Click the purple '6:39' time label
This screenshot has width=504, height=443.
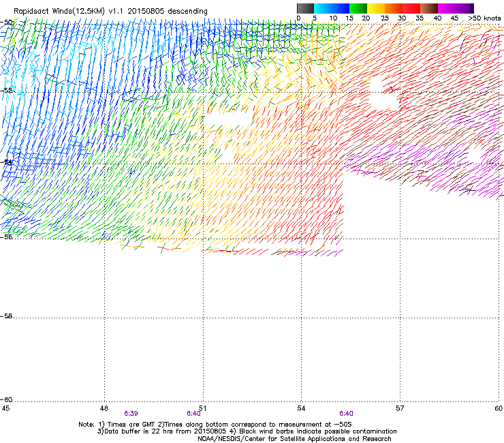[131, 414]
